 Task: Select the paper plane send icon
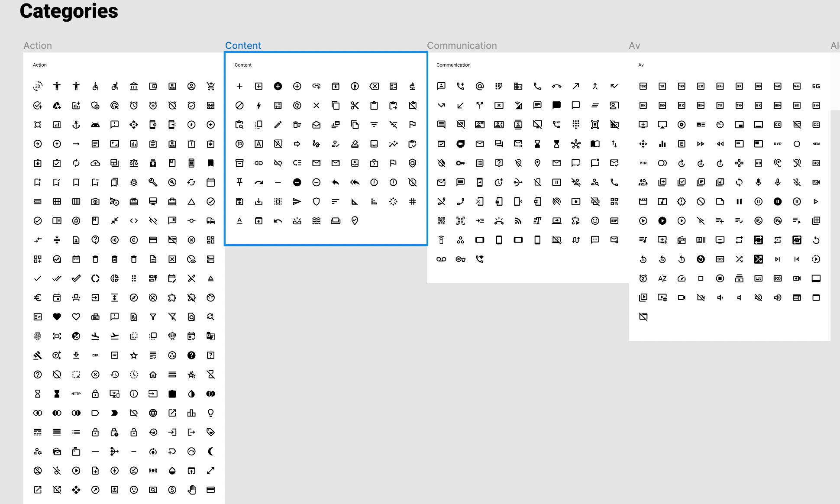pos(297,201)
